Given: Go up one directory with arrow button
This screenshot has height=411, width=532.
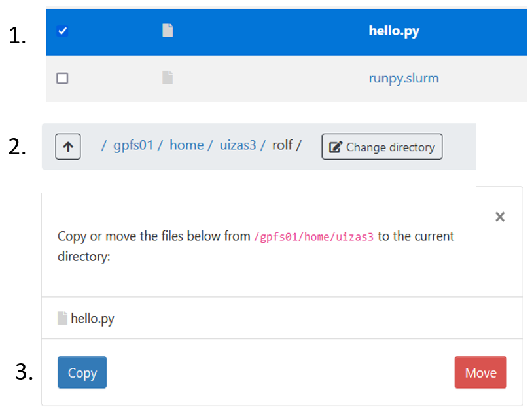Looking at the screenshot, I should pyautogui.click(x=68, y=147).
